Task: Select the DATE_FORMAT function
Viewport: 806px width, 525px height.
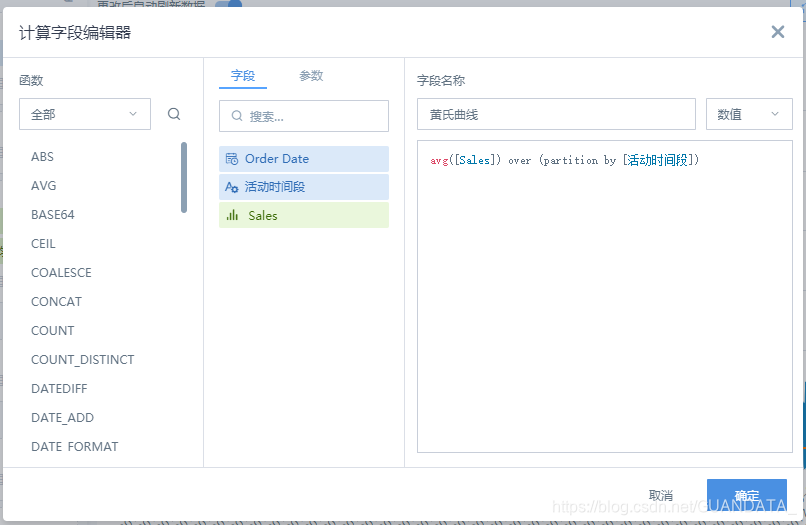Action: [x=75, y=447]
